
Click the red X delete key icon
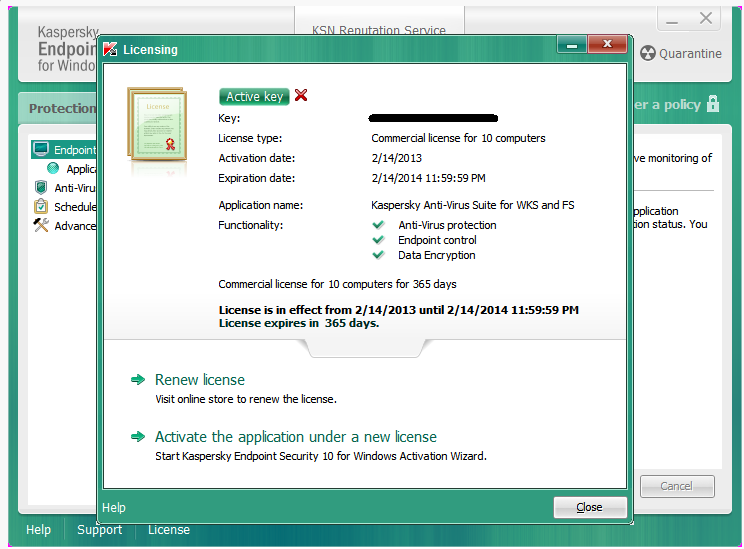click(301, 95)
